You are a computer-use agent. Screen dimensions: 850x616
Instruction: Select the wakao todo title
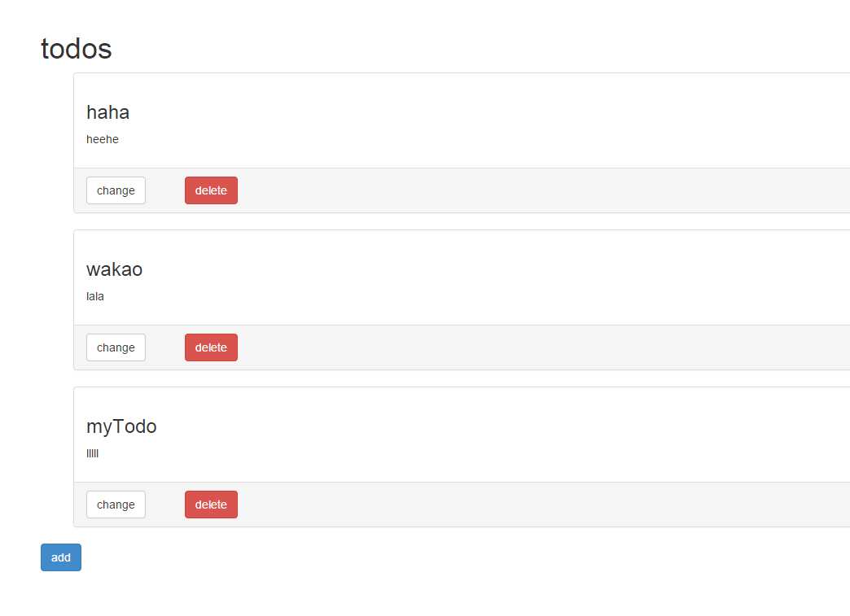tap(114, 269)
